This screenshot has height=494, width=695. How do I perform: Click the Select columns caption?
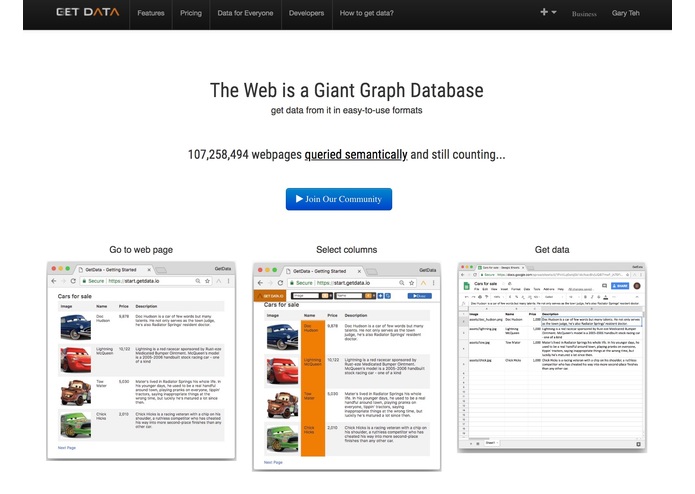click(x=347, y=250)
